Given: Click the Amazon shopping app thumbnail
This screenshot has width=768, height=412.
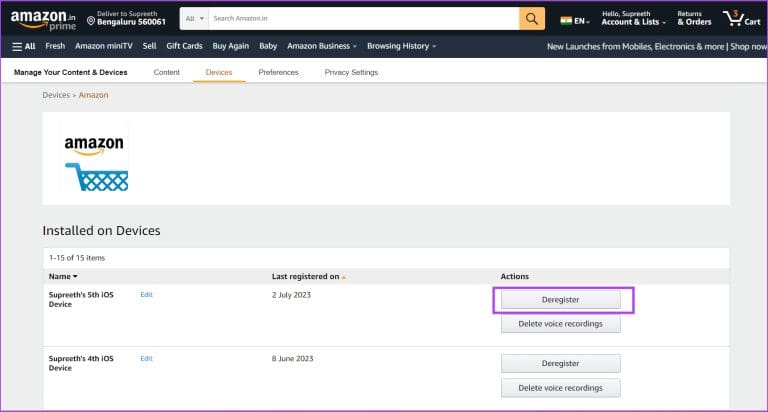Looking at the screenshot, I should [x=96, y=158].
